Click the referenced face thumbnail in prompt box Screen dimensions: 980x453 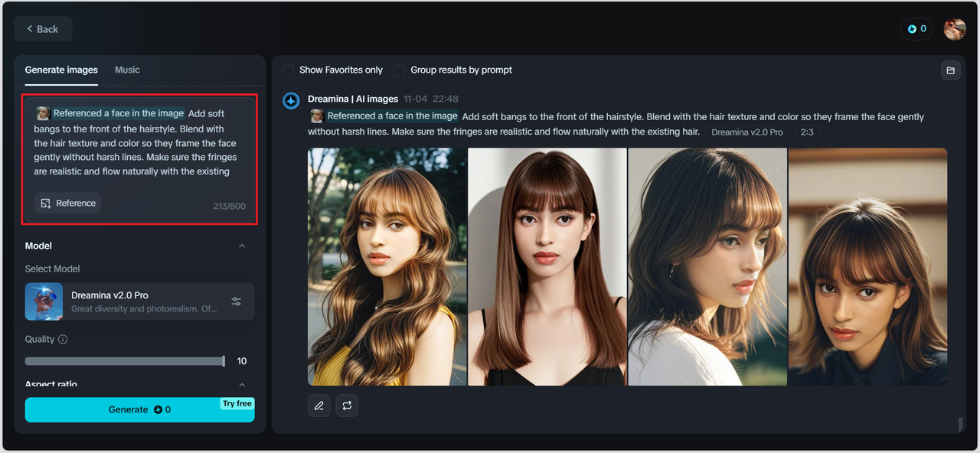click(43, 113)
